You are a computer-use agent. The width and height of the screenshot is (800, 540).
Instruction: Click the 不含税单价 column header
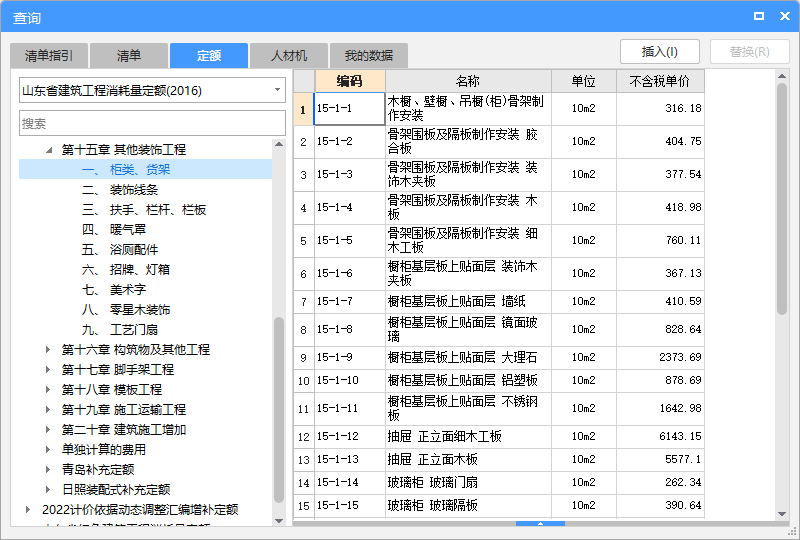tap(660, 81)
